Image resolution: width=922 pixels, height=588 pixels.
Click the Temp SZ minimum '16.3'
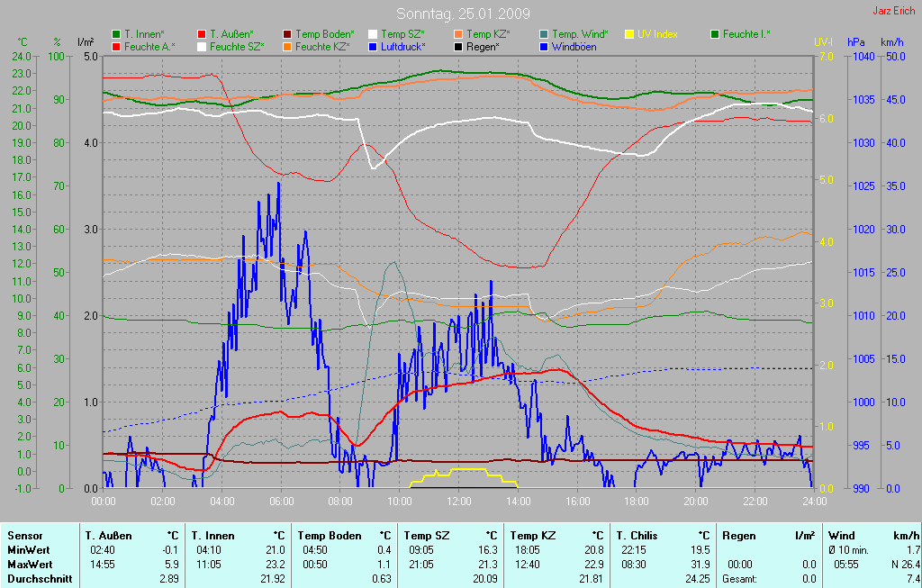click(x=488, y=550)
